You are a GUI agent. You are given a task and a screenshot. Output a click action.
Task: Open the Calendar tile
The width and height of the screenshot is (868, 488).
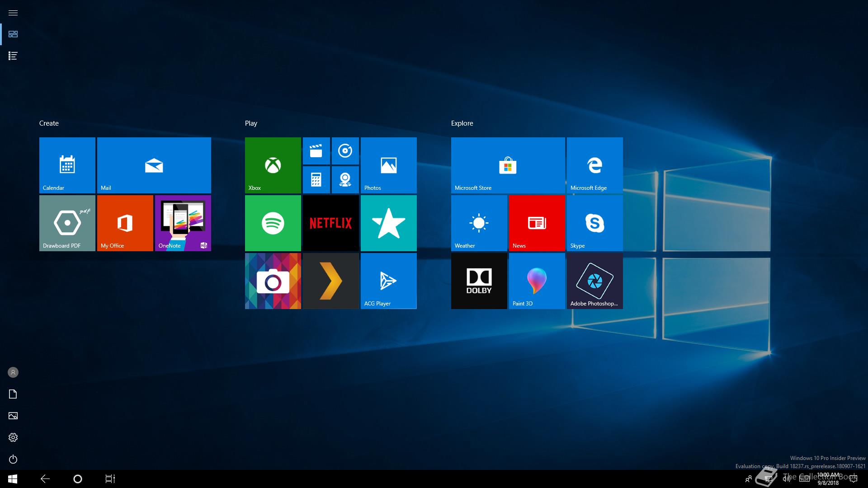click(67, 165)
